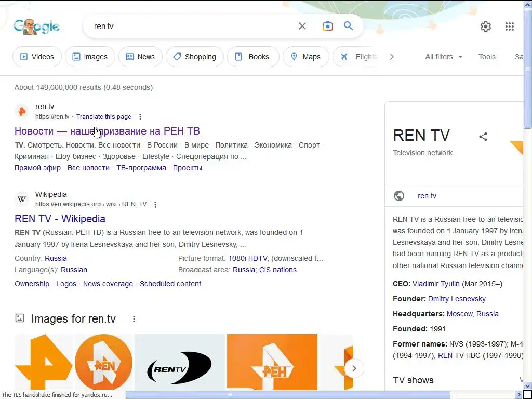Open the Ownership section link
Image resolution: width=532 pixels, height=399 pixels.
32,284
